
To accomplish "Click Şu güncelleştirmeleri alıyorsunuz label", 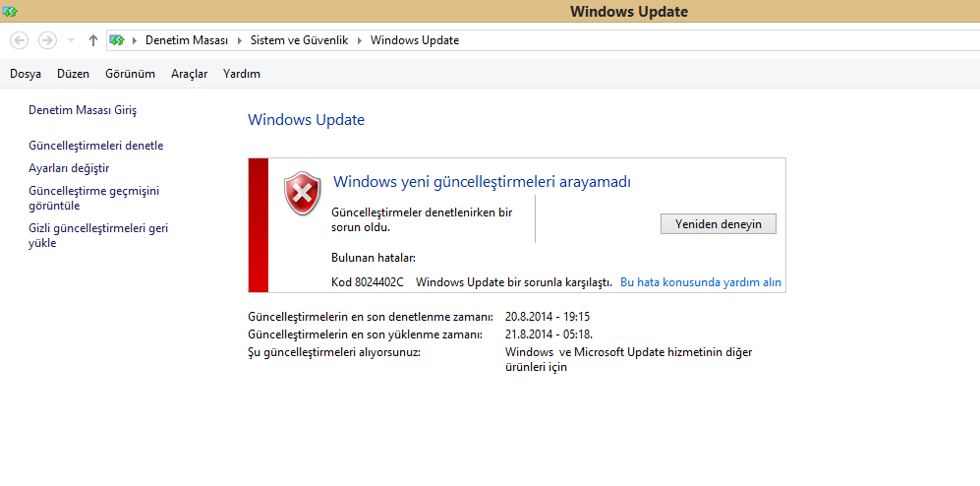I will pos(334,352).
